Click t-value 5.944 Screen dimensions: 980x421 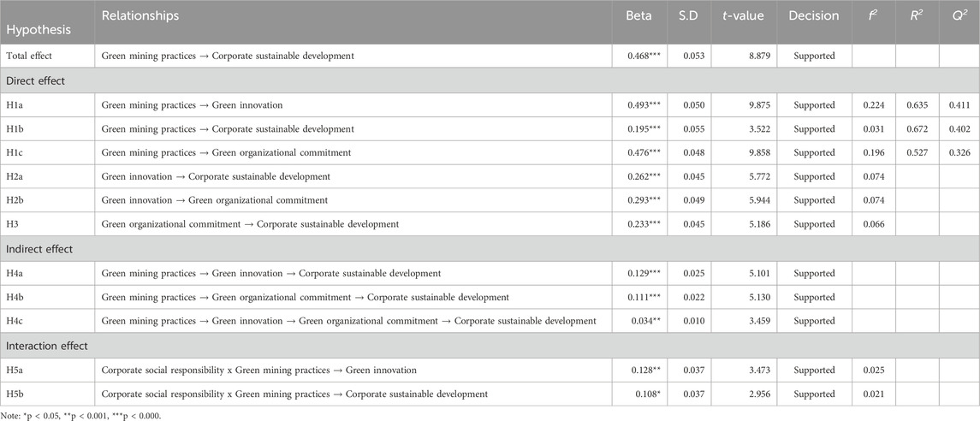(757, 200)
